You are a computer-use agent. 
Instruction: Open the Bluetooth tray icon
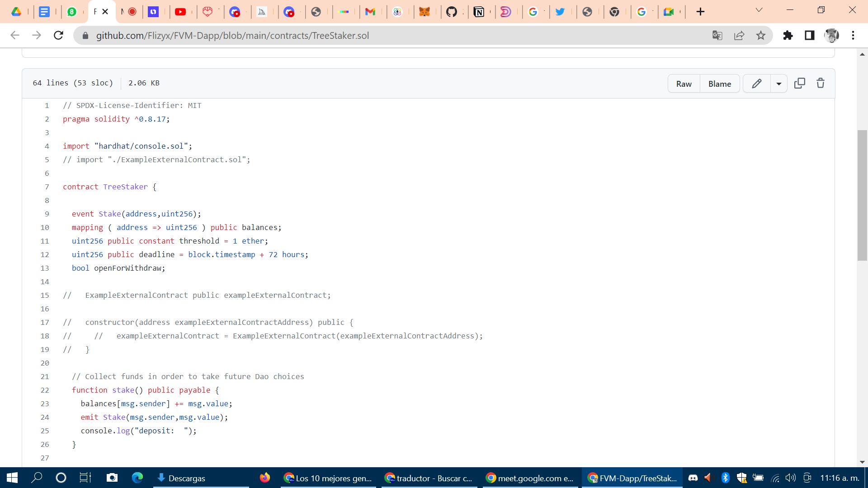[725, 478]
